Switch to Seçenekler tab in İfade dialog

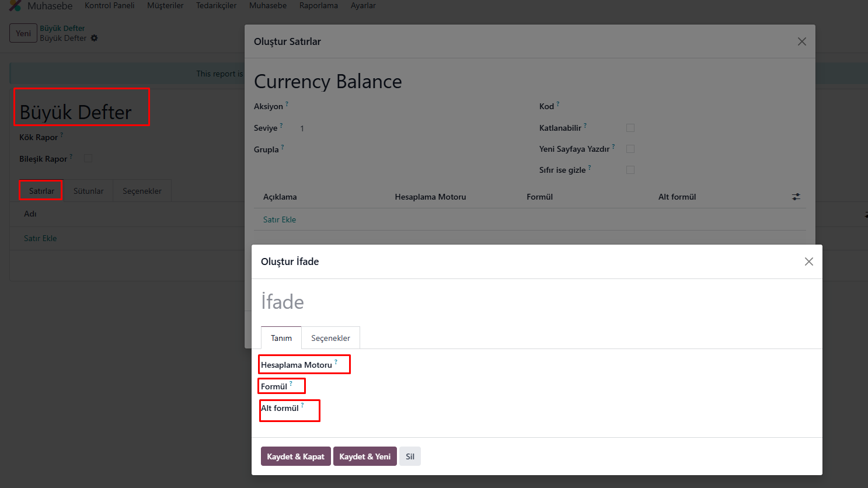(x=330, y=338)
